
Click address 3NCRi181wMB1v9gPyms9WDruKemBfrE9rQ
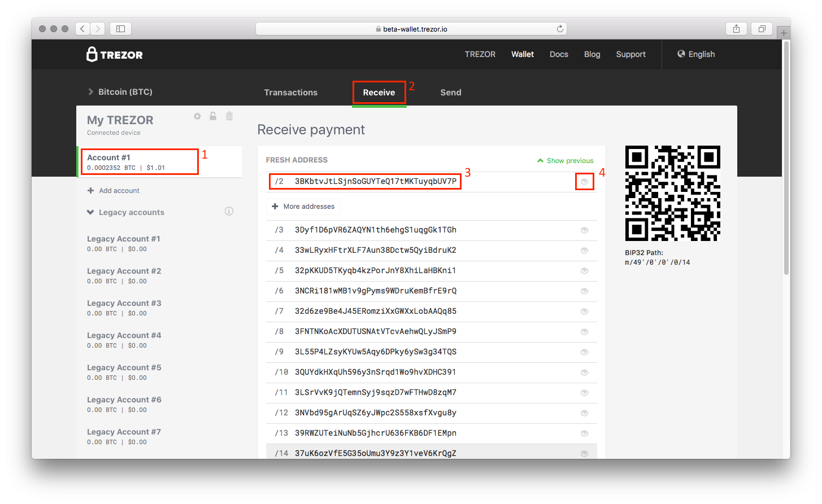[376, 291]
